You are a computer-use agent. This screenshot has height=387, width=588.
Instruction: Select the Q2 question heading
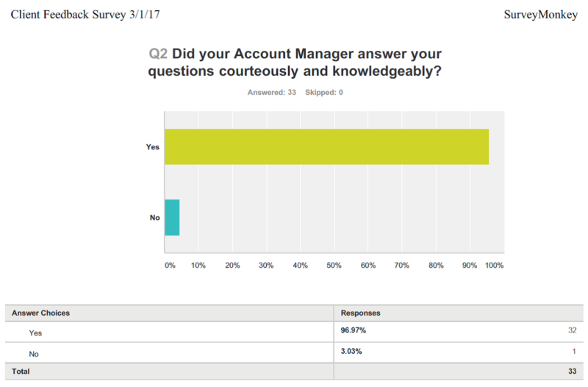coord(295,63)
